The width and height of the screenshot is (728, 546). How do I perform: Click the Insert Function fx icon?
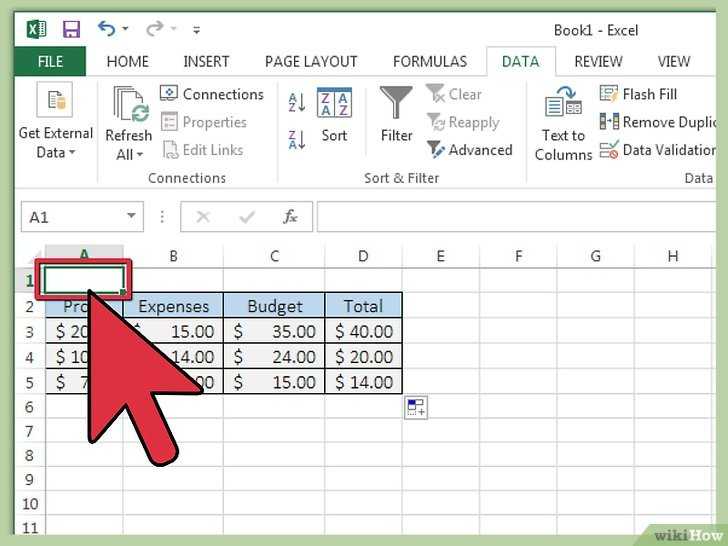coord(290,217)
